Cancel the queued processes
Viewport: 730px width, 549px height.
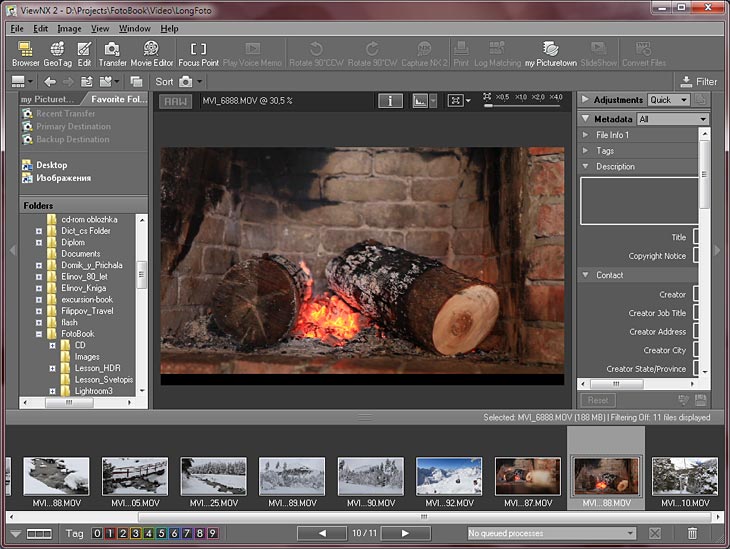(x=655, y=533)
